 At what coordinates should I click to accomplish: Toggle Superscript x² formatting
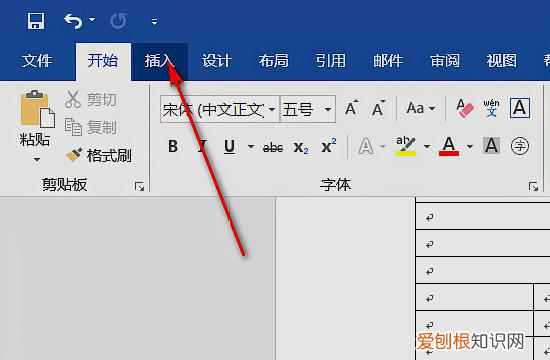(x=329, y=146)
